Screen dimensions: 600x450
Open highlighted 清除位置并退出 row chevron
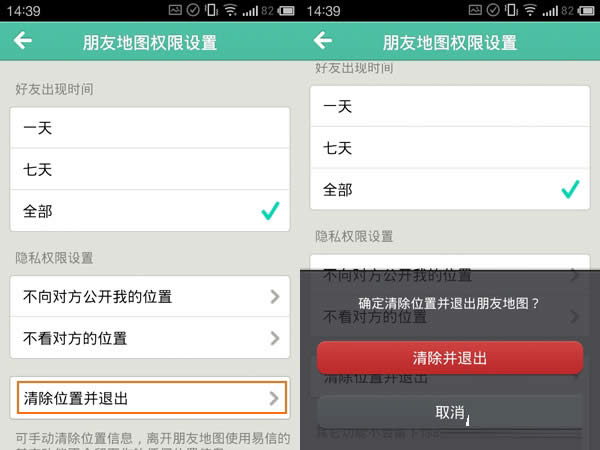pyautogui.click(x=274, y=398)
